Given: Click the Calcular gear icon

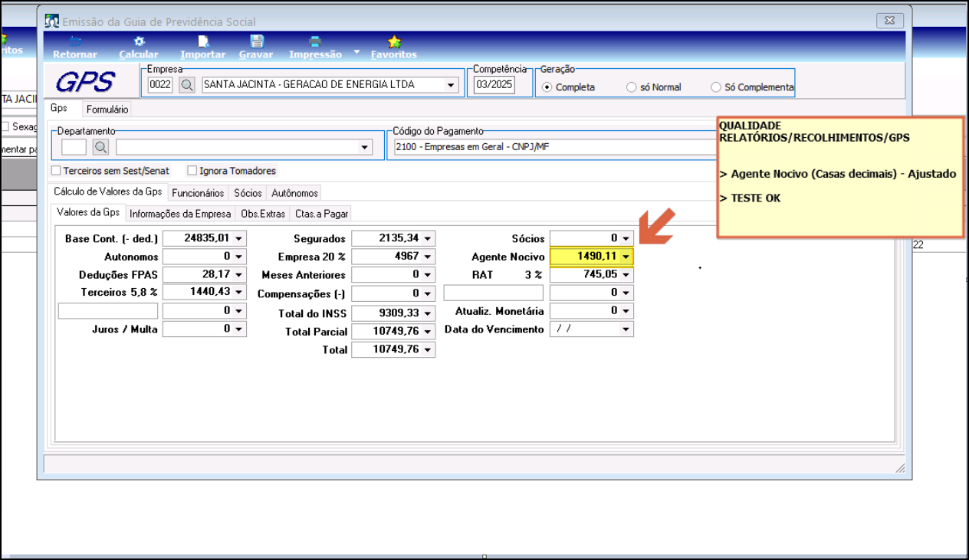Looking at the screenshot, I should pyautogui.click(x=139, y=42).
